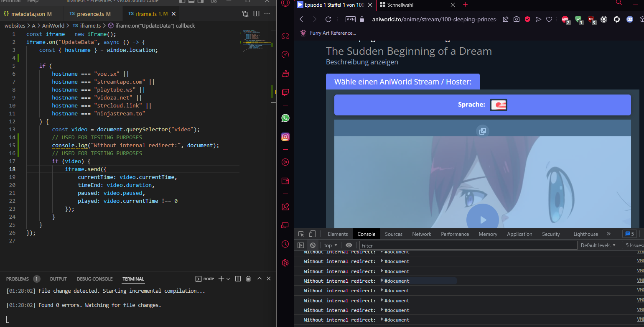Close the iframe.ts editor tab
The height and width of the screenshot is (327, 644).
tap(174, 14)
